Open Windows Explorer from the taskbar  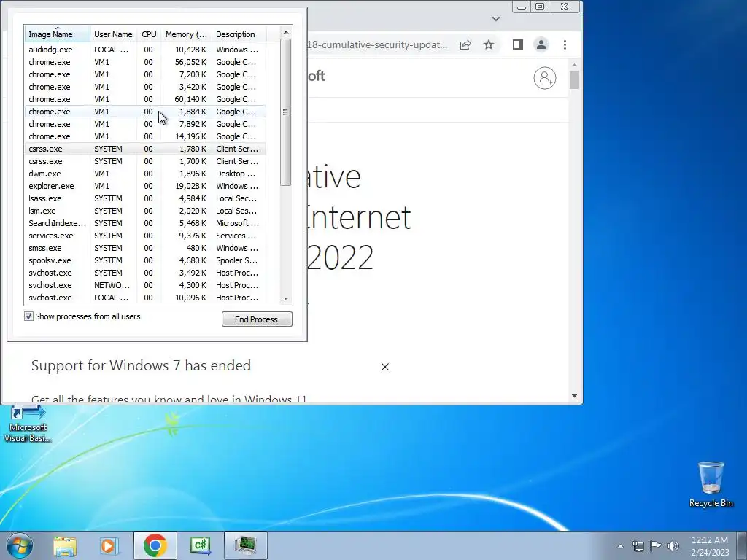65,545
